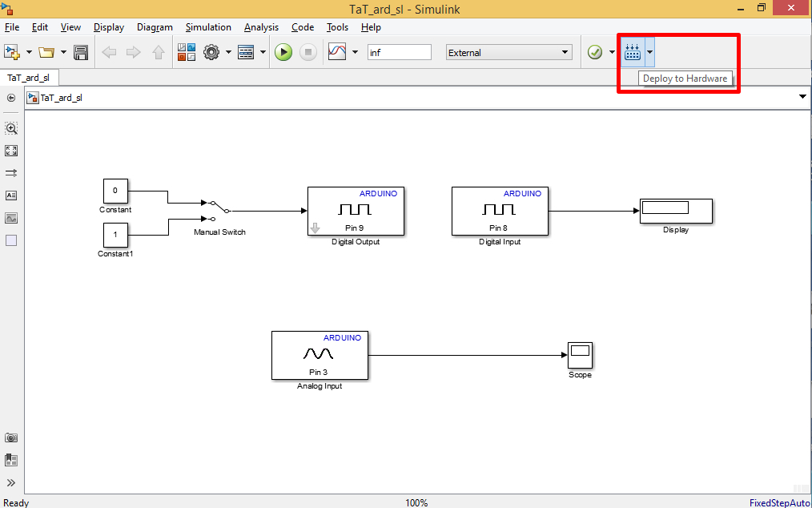Image resolution: width=812 pixels, height=508 pixels.
Task: Select the TaT_ard_sl model tab
Action: click(29, 78)
